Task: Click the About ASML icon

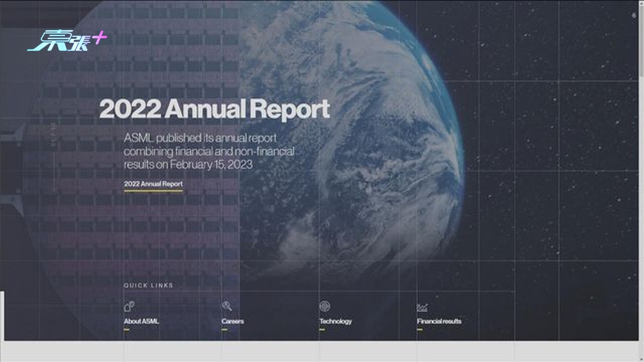Action: click(x=129, y=306)
